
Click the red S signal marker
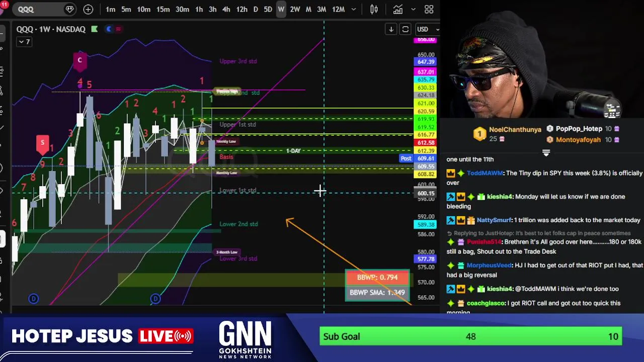pyautogui.click(x=42, y=143)
